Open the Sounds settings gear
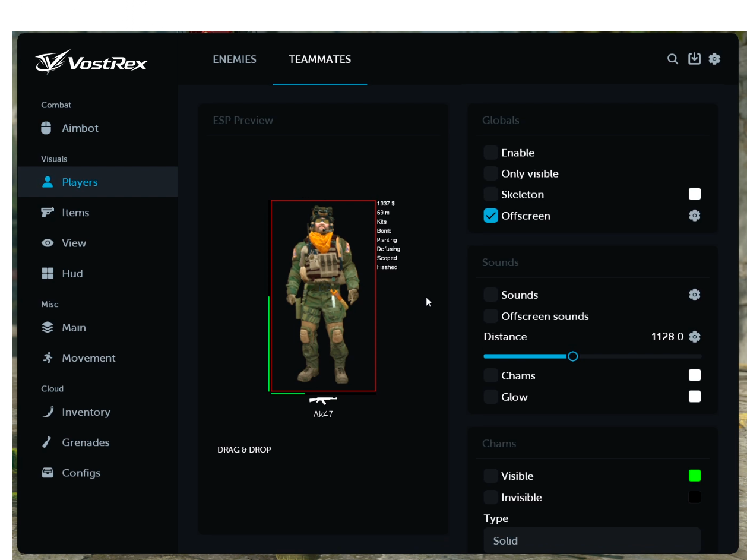Screen dimensions: 747x560 [694, 294]
